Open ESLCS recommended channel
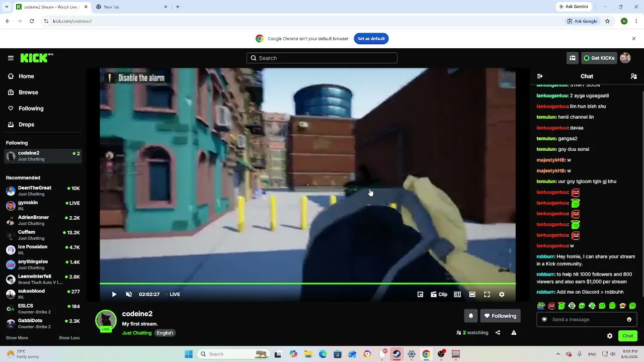The image size is (644, 362). (x=43, y=309)
